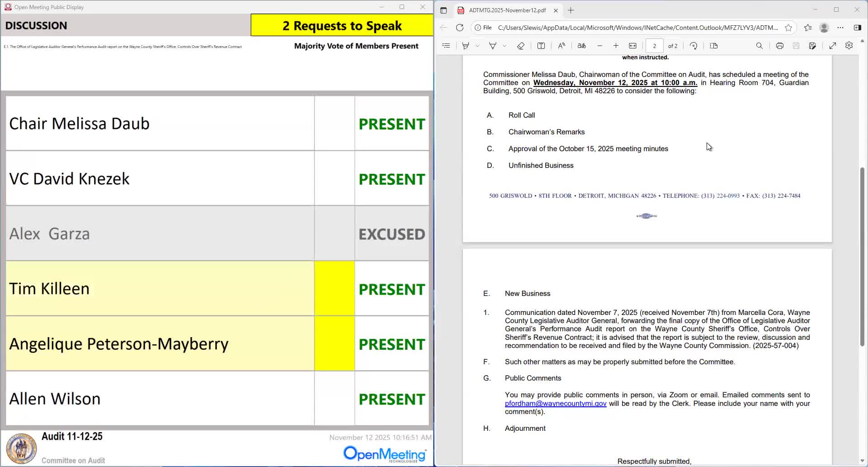
Task: Toggle PDF full screen mode
Action: [832, 46]
